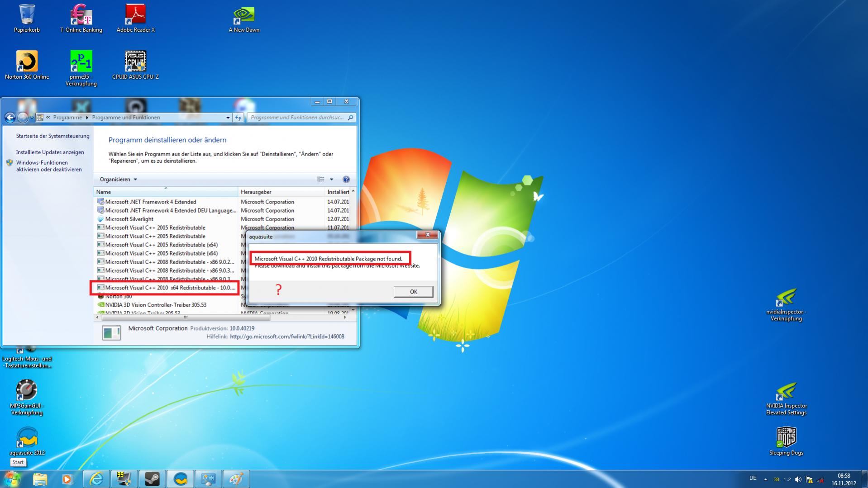Open the prime95 desktop shortcut
The image size is (868, 488).
tap(81, 68)
